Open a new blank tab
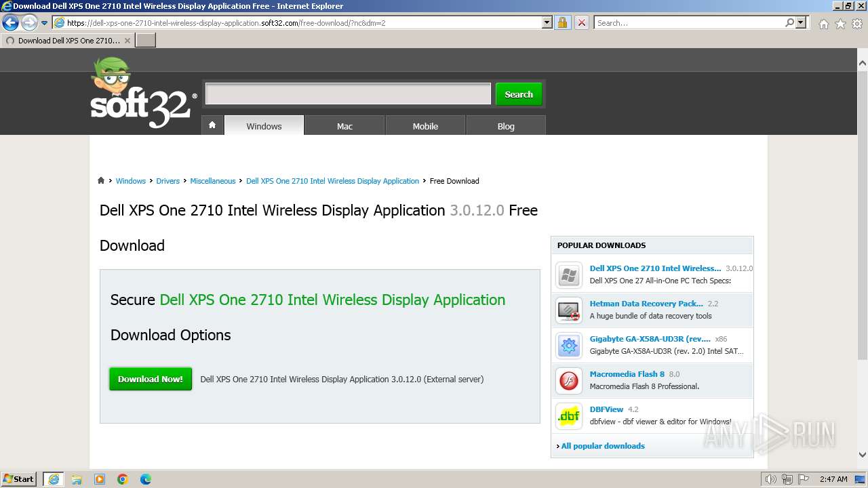Image resolution: width=868 pixels, height=488 pixels. point(146,41)
